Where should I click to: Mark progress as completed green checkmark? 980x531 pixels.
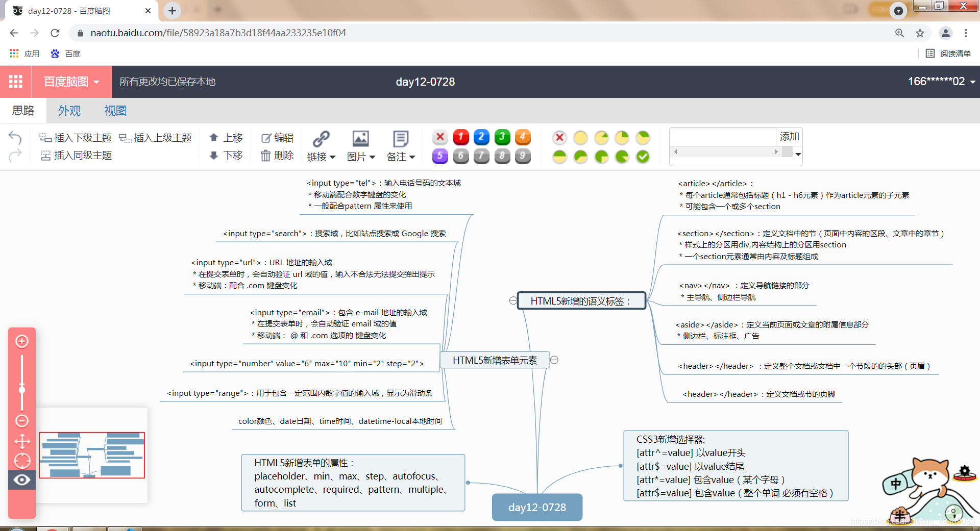[643, 157]
